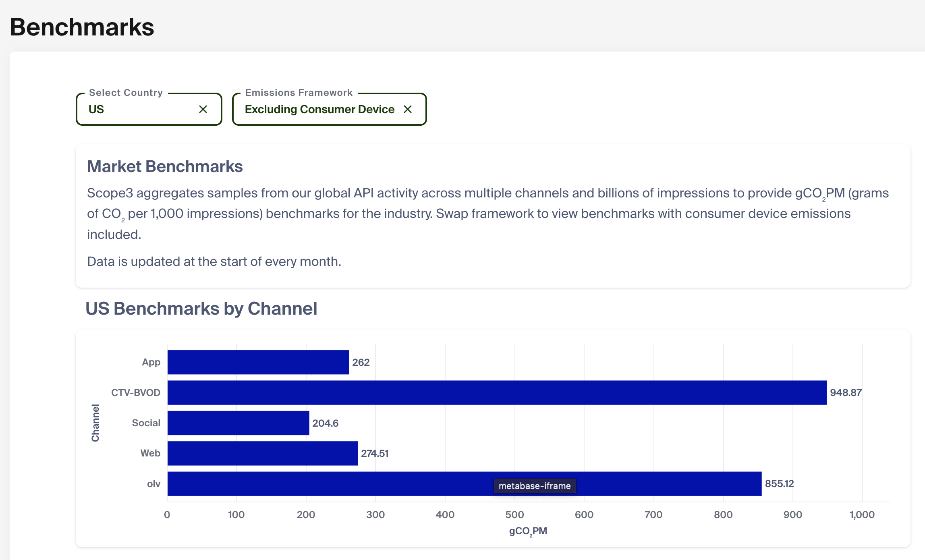Click the Market Benchmarks heading

pyautogui.click(x=165, y=166)
